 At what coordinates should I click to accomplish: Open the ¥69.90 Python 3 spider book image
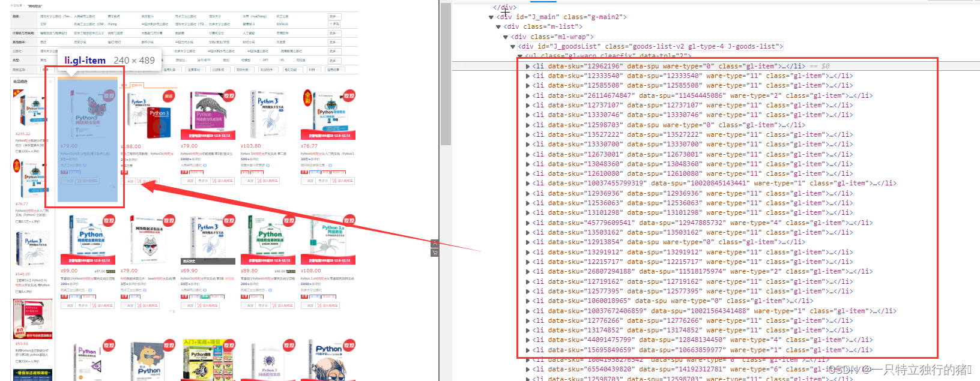[208, 239]
